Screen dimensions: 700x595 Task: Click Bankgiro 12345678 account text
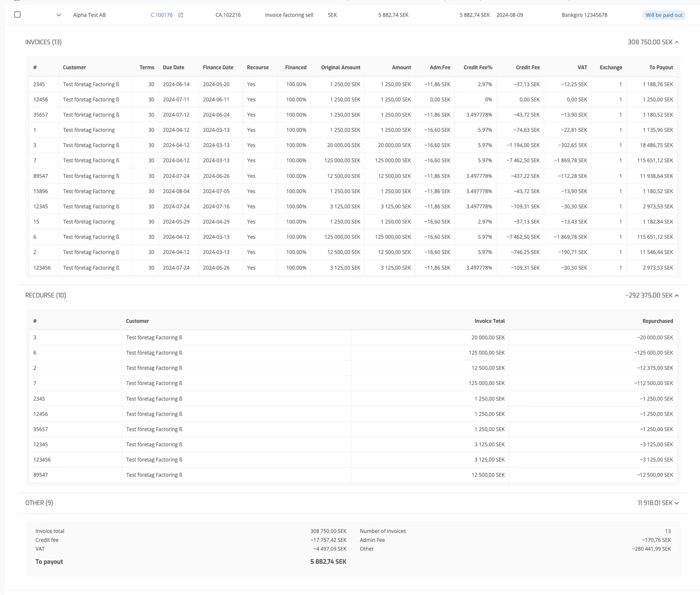(584, 15)
